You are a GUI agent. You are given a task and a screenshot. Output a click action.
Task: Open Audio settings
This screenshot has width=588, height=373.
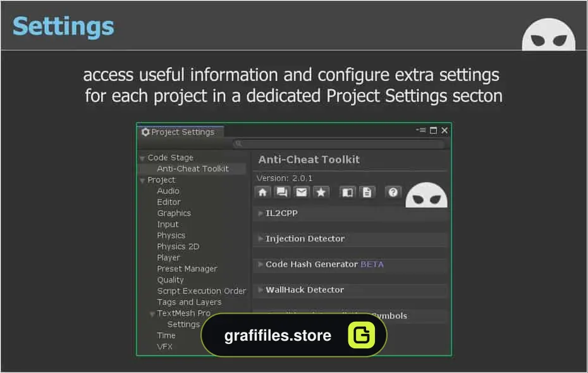[x=168, y=191]
